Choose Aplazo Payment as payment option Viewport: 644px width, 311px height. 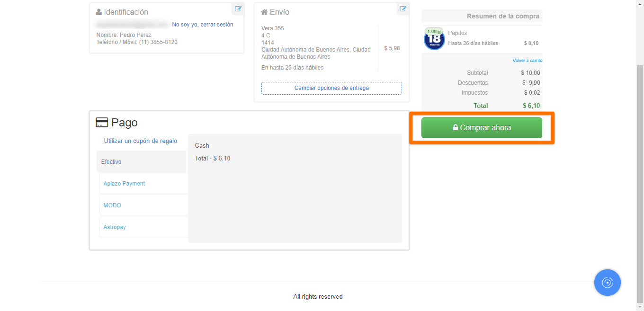pyautogui.click(x=124, y=184)
